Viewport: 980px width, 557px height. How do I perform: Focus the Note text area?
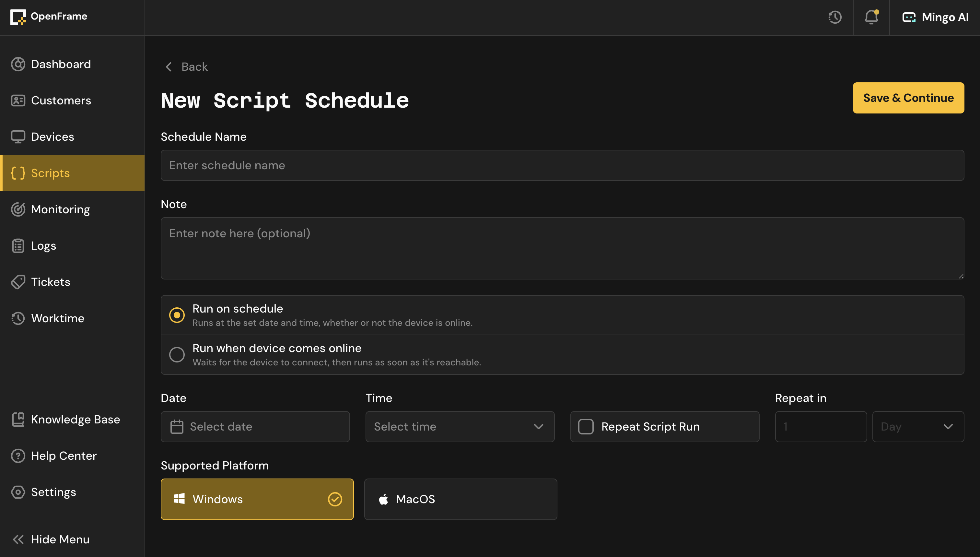click(x=562, y=248)
